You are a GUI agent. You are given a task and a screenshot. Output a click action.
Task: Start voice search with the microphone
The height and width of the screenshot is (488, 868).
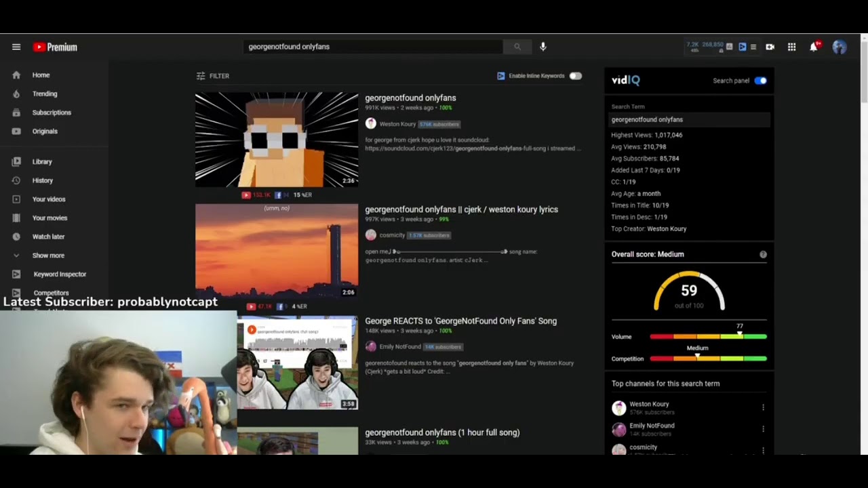coord(543,47)
